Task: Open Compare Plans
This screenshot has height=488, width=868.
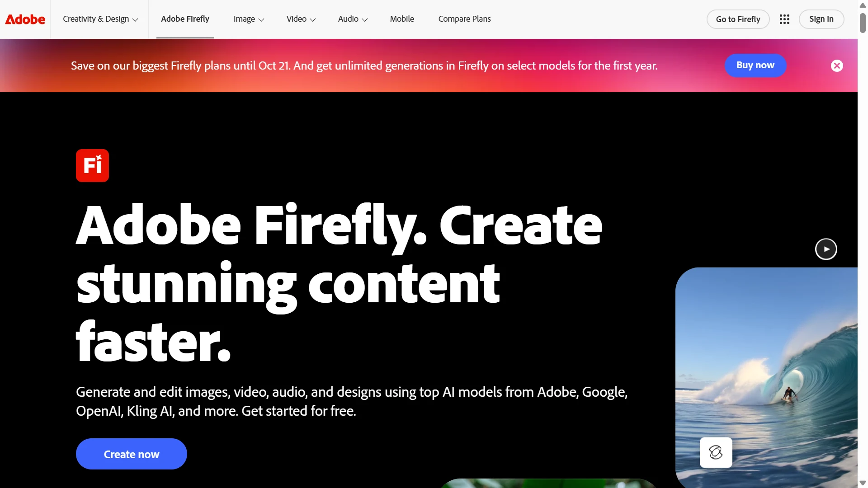Action: (464, 19)
